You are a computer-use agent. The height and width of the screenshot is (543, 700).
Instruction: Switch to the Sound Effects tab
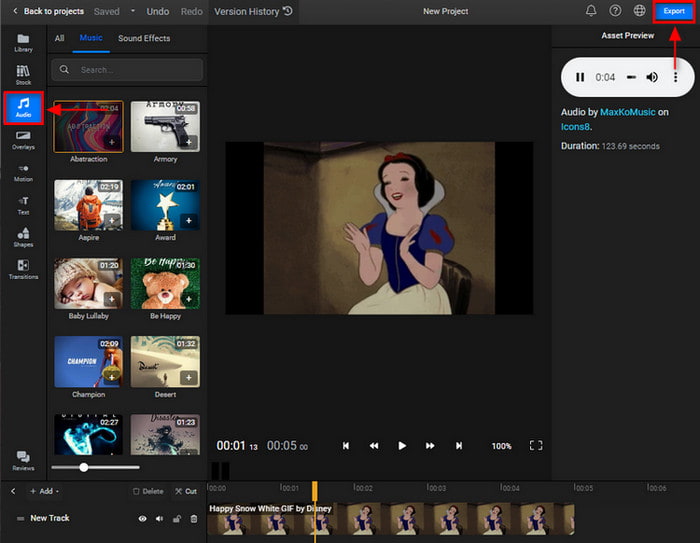144,38
